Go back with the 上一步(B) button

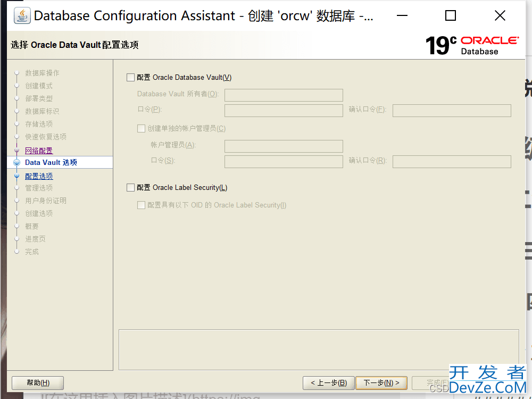click(328, 383)
